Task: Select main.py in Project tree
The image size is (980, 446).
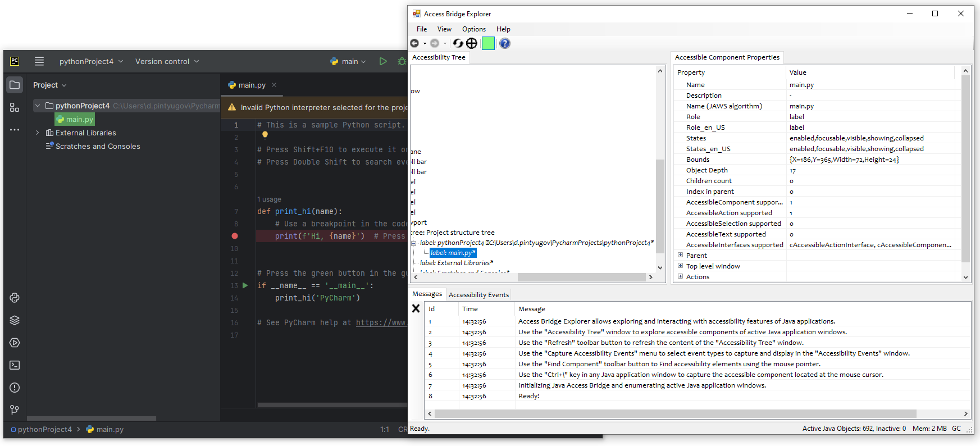Action: coord(75,119)
